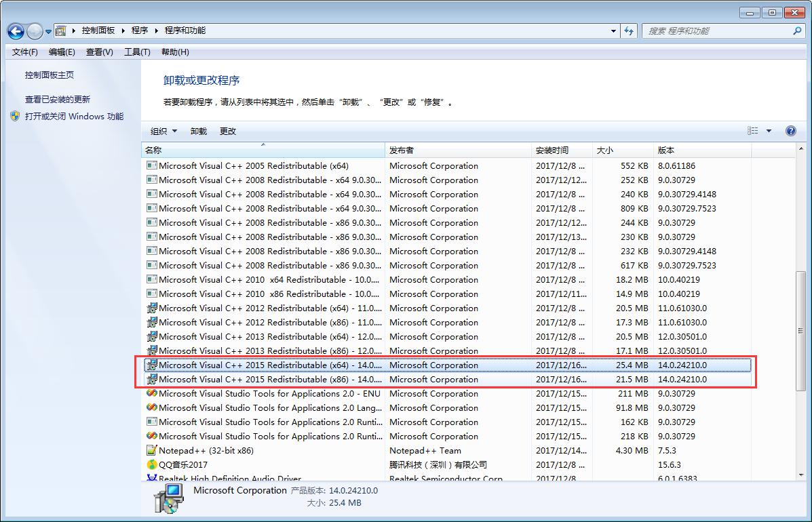This screenshot has width=812, height=522.
Task: Expand address bar history dropdown arrow
Action: click(x=614, y=31)
